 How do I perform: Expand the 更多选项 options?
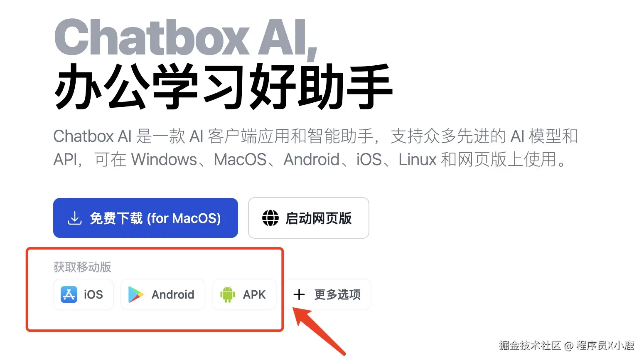[337, 294]
